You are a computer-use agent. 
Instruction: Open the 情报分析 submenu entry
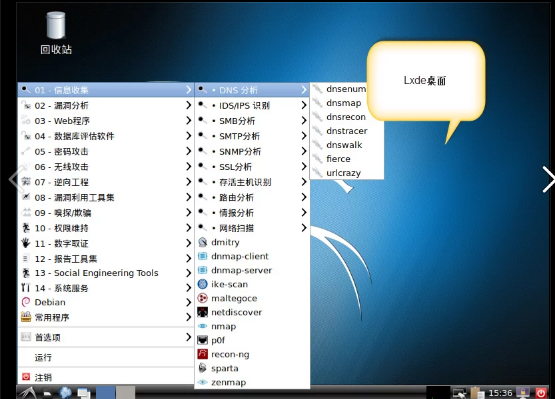pos(252,212)
